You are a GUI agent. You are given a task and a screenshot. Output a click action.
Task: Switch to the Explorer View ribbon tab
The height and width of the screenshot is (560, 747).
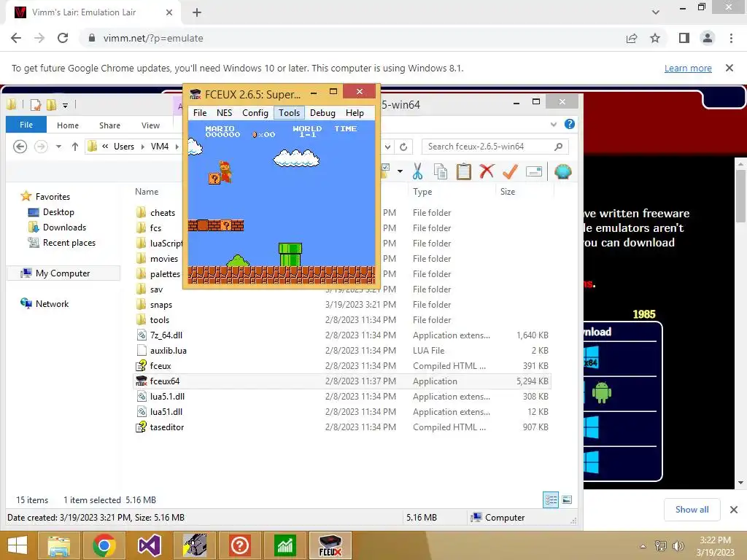(x=150, y=125)
